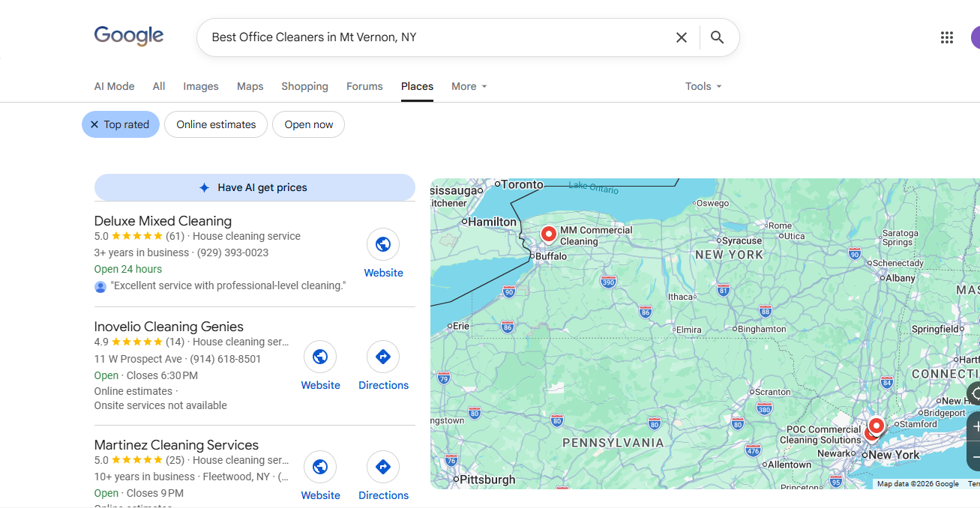980x508 pixels.
Task: Click website globe icon for Inovelio Cleaning Genies
Action: 320,357
